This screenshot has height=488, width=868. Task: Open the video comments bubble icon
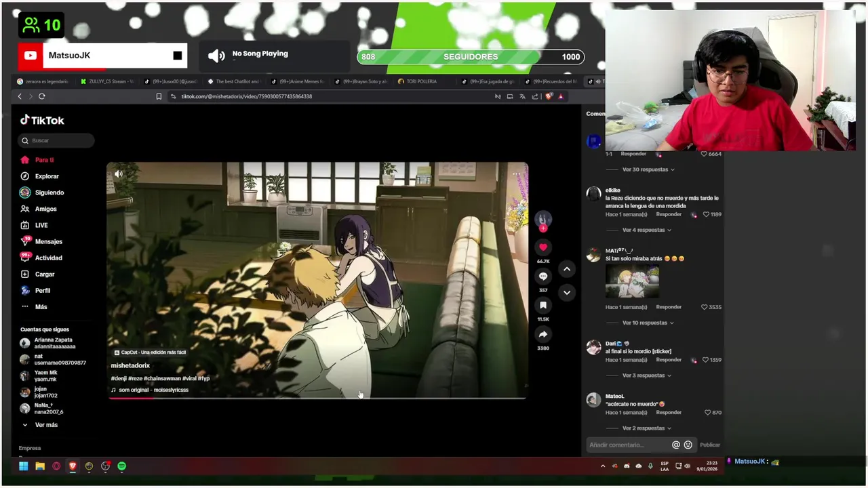pos(542,277)
